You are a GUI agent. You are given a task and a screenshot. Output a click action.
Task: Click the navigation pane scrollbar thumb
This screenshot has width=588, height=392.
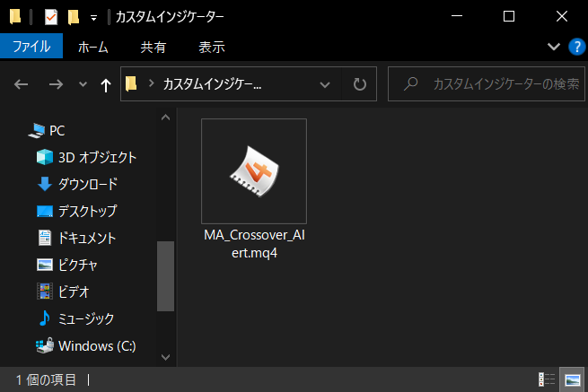pos(165,276)
